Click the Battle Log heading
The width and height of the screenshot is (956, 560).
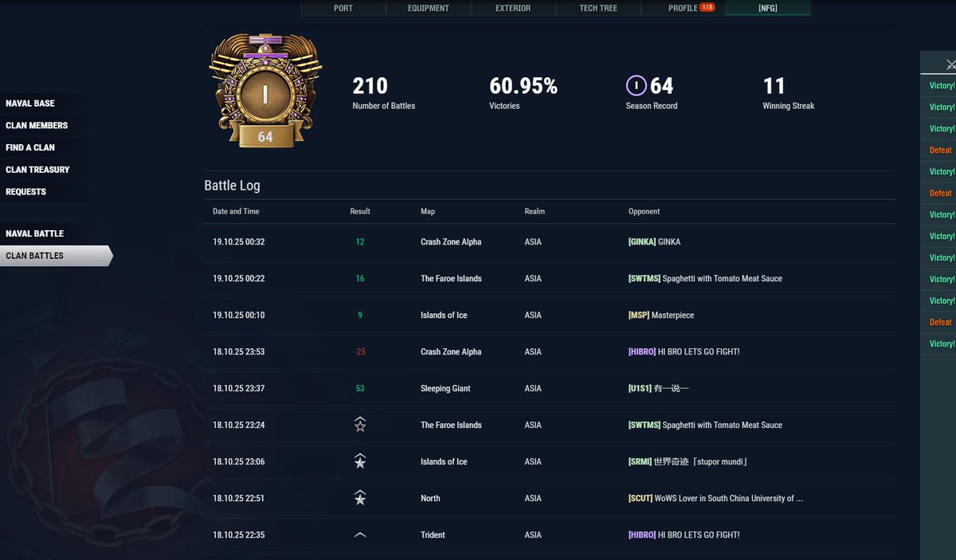coord(232,186)
